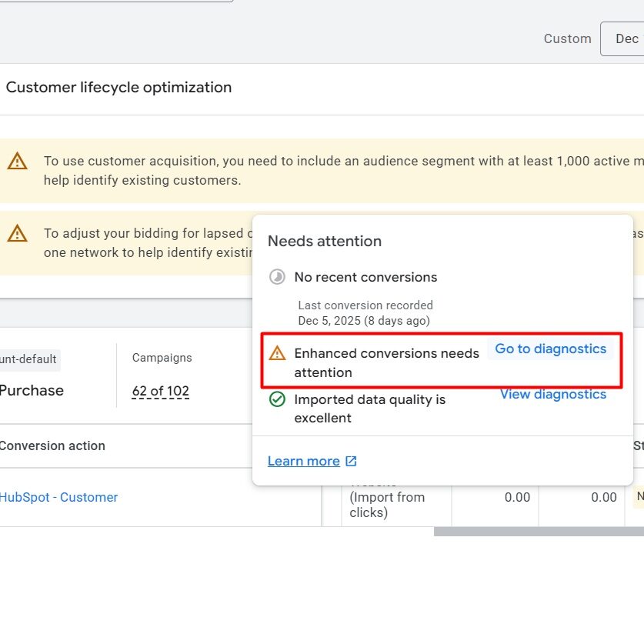Click the account-default goal chip

point(28,359)
